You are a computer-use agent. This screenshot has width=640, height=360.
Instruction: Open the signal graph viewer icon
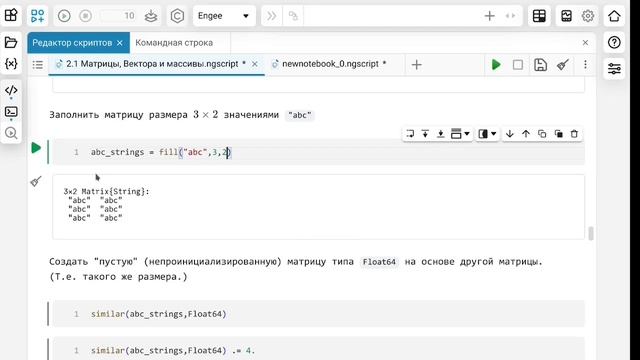pos(567,16)
